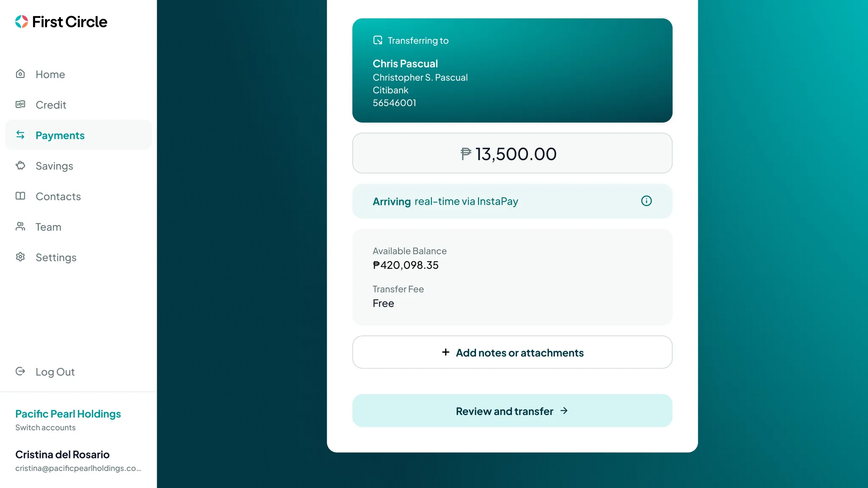Viewport: 868px width, 488px height.
Task: Click the Contacts book icon
Action: 20,196
